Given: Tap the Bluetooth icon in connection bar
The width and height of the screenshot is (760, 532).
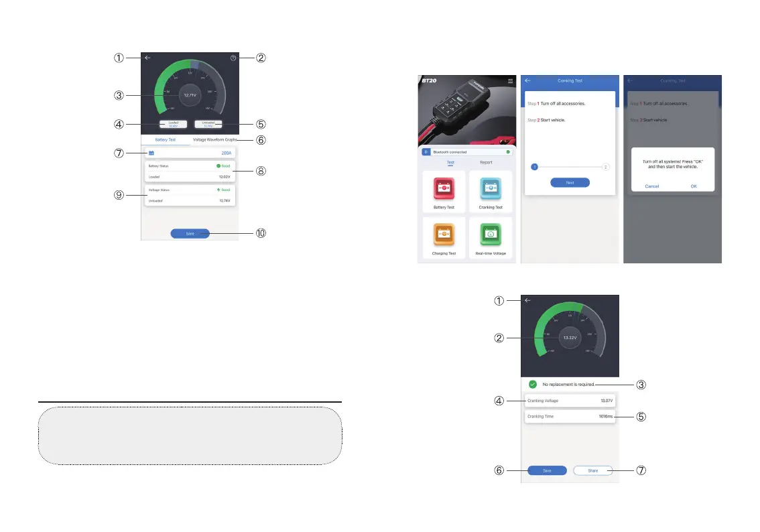Looking at the screenshot, I should coord(426,152).
